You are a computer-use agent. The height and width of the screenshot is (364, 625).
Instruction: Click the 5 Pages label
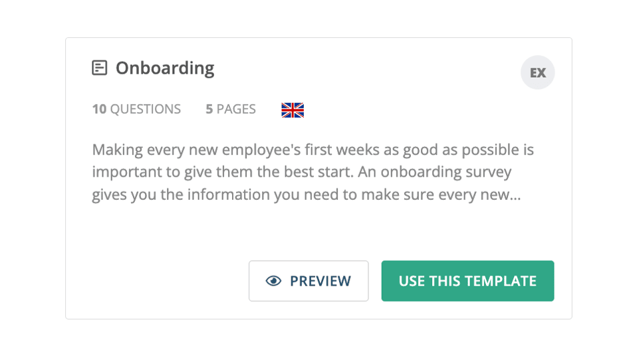[231, 109]
